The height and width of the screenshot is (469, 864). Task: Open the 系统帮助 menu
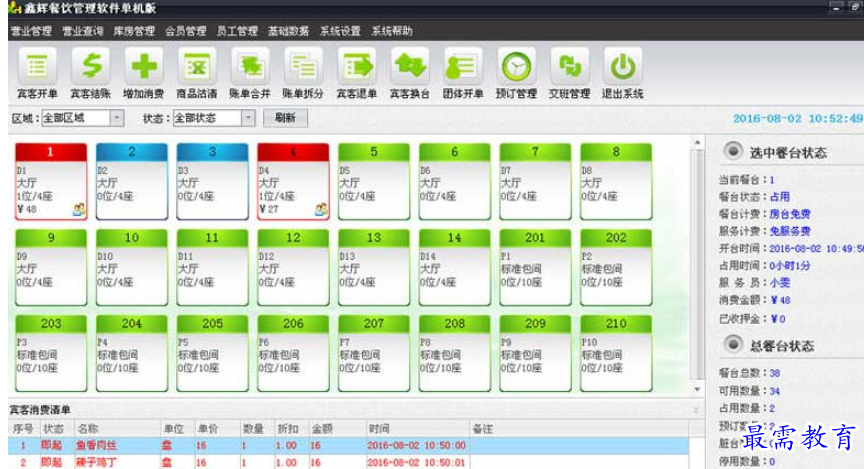point(392,31)
